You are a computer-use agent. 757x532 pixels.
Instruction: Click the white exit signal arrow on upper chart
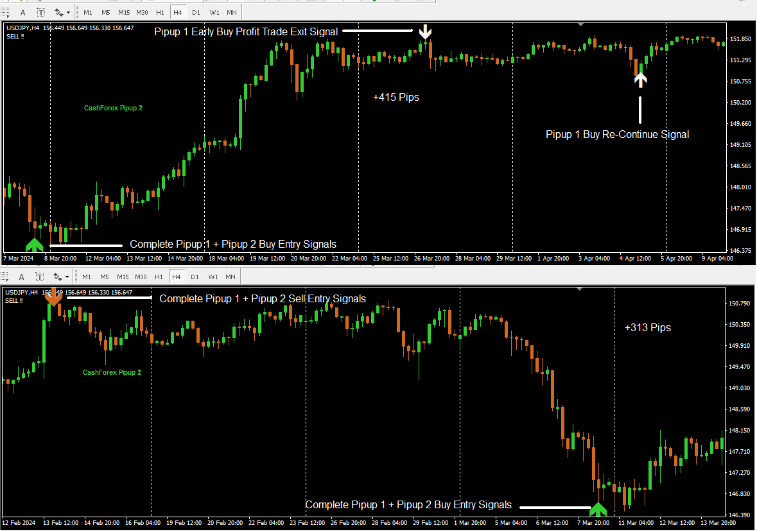(x=425, y=32)
